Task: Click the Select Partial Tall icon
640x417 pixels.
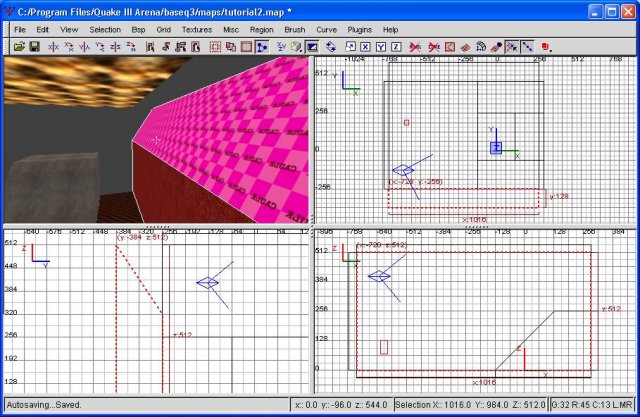Action: 180,47
